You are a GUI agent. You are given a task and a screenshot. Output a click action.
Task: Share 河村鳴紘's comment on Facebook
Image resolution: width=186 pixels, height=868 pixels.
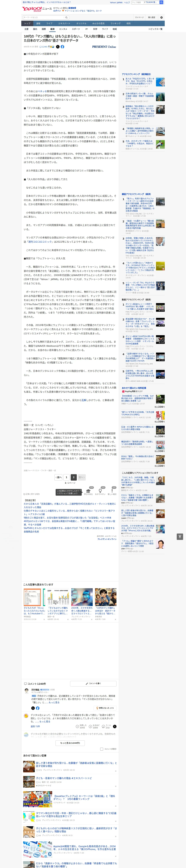pos(38,708)
